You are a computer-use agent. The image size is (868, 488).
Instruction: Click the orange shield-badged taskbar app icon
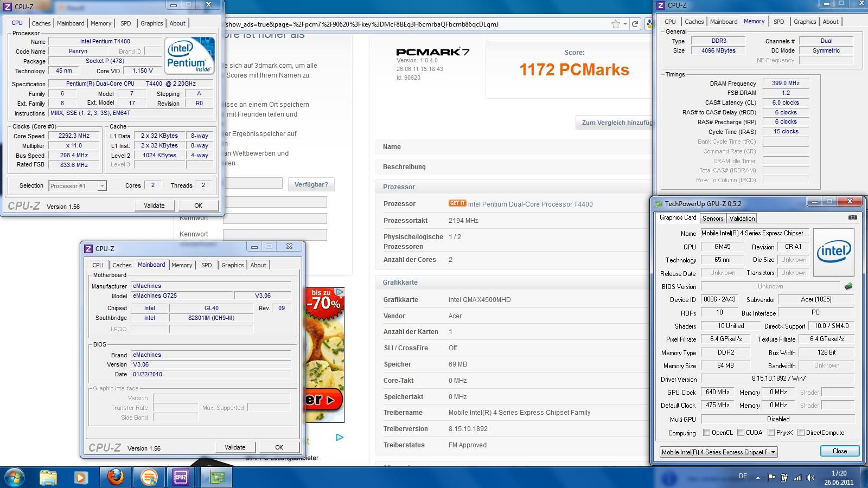148,478
